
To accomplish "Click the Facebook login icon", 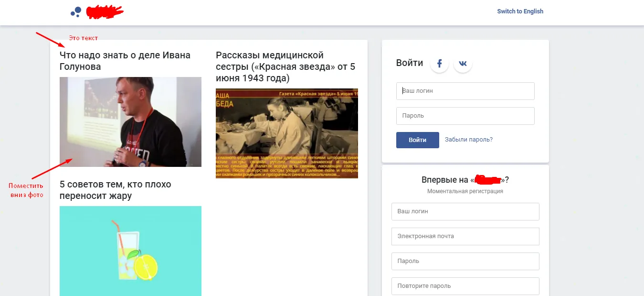I will [x=439, y=64].
